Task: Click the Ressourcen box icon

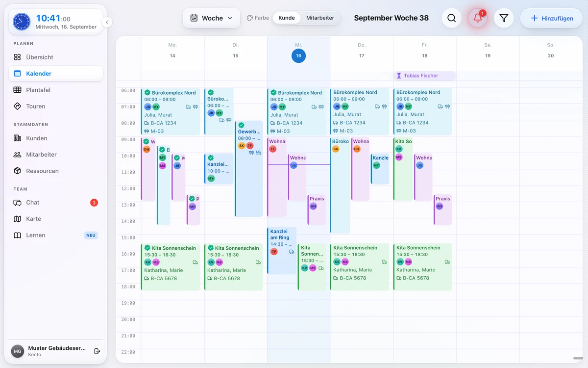Action: (x=18, y=171)
